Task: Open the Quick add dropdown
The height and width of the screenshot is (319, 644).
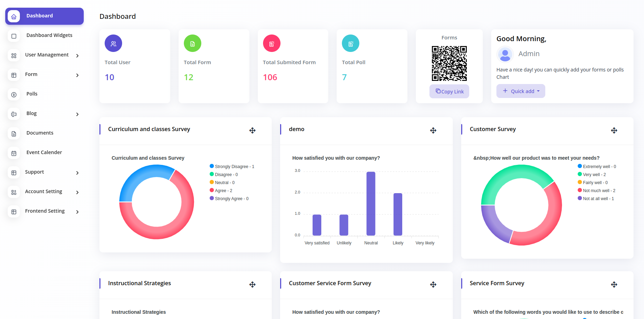Action: click(x=521, y=91)
